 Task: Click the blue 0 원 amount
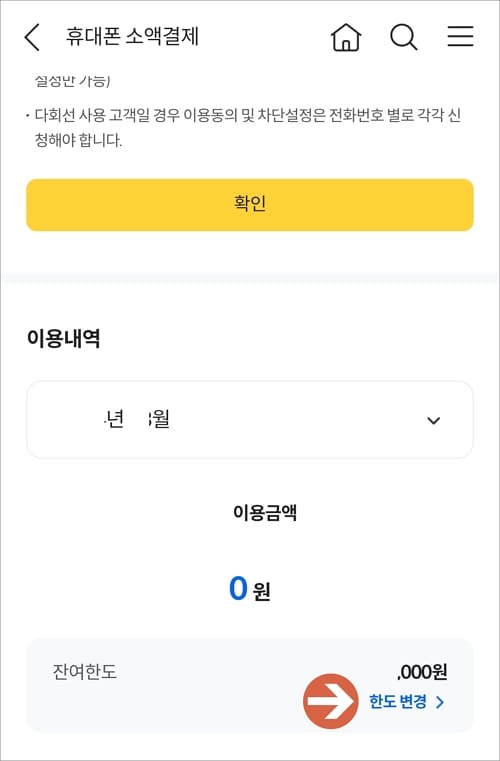pyautogui.click(x=250, y=589)
